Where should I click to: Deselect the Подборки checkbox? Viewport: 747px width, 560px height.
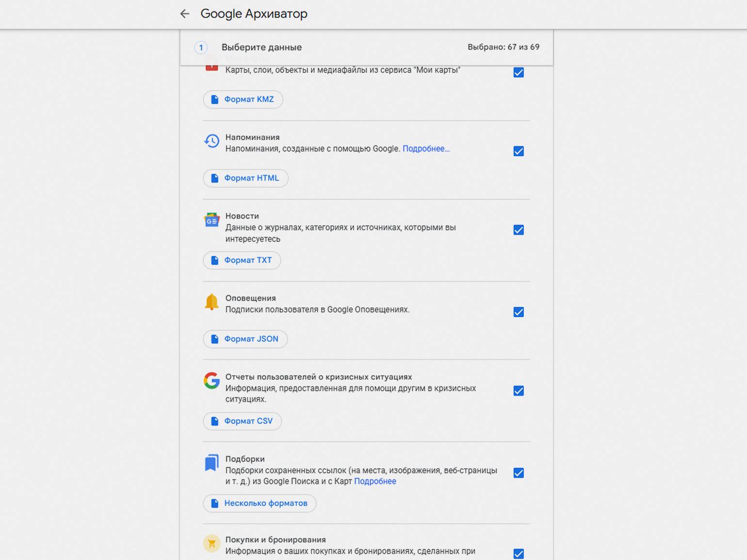[519, 473]
